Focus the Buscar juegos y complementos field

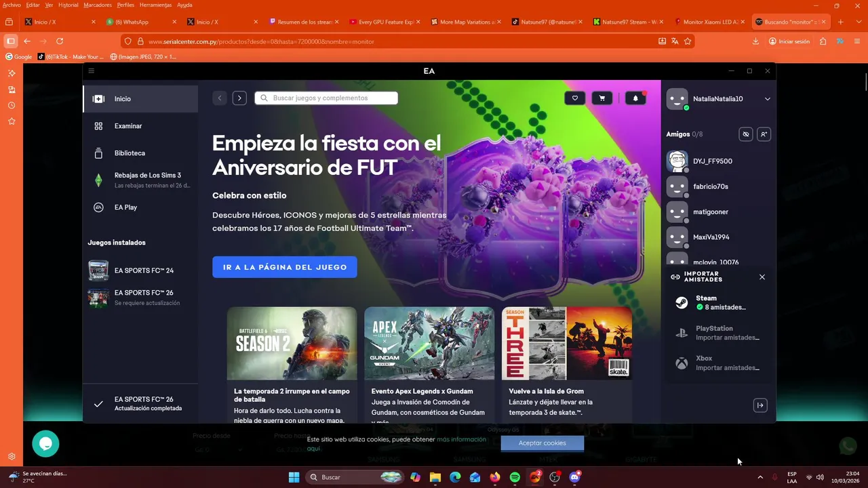[x=326, y=98]
